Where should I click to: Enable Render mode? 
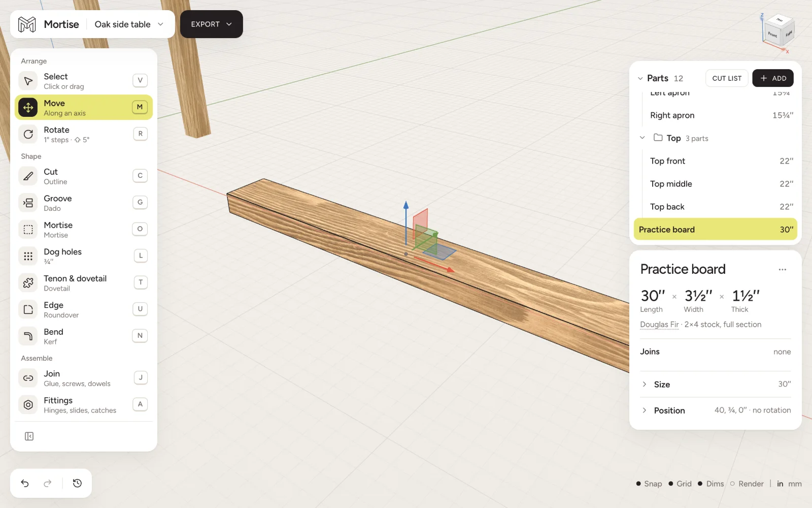click(747, 484)
